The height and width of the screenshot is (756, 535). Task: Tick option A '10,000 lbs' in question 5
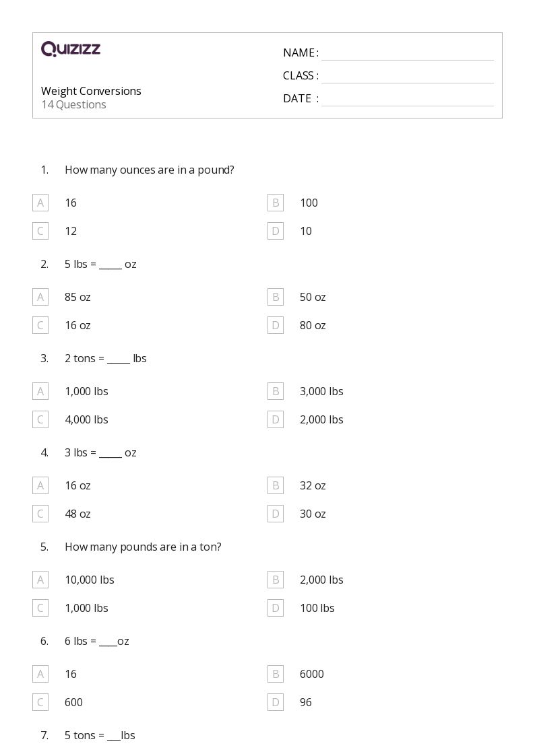click(x=40, y=580)
